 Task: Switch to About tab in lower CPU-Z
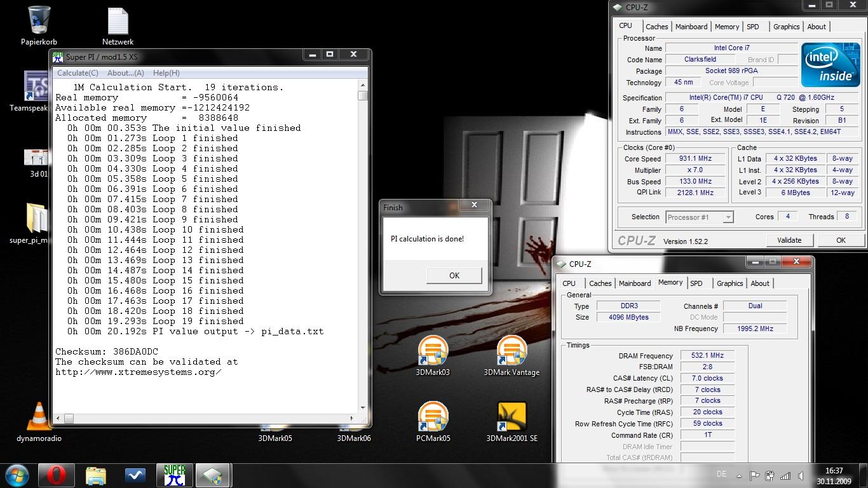tap(760, 283)
